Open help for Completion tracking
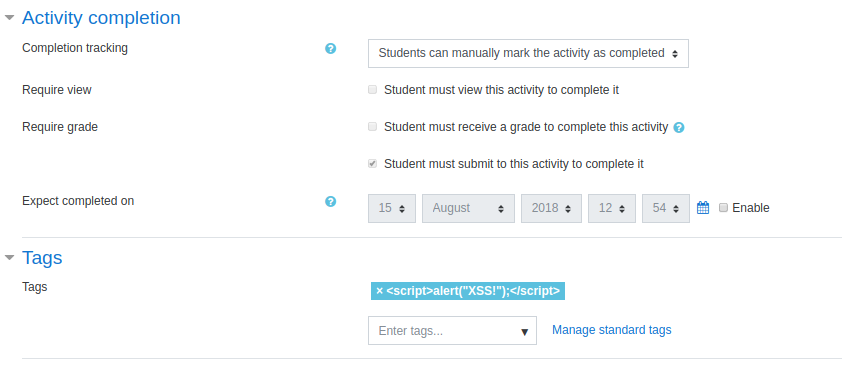The width and height of the screenshot is (842, 366). (331, 49)
